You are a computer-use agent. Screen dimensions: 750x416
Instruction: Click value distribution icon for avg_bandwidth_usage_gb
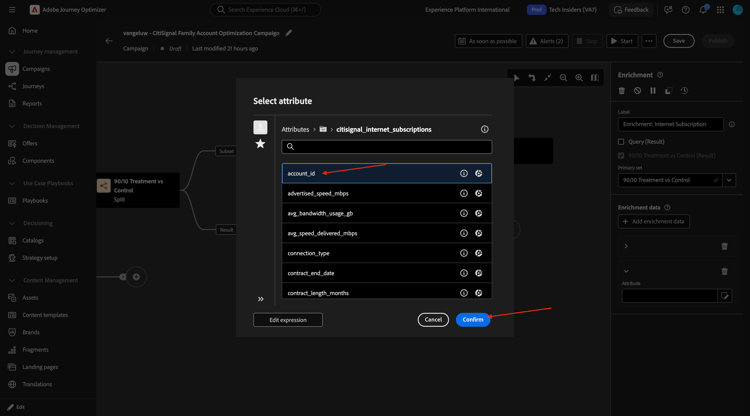478,213
